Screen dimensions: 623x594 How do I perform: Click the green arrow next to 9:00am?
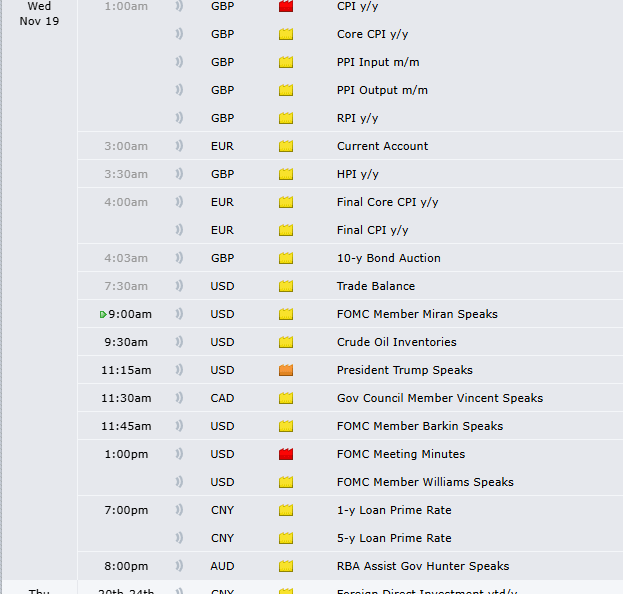pyautogui.click(x=104, y=314)
